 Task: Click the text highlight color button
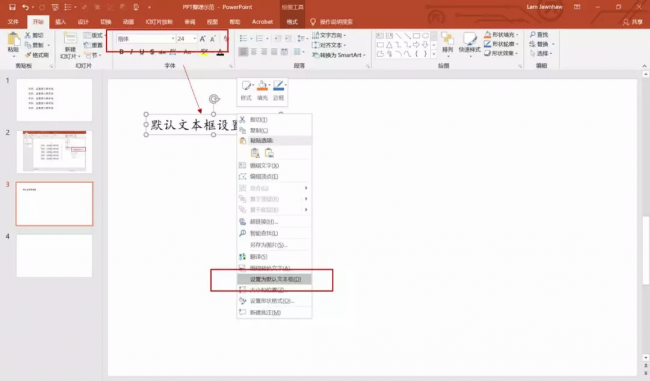[x=204, y=52]
